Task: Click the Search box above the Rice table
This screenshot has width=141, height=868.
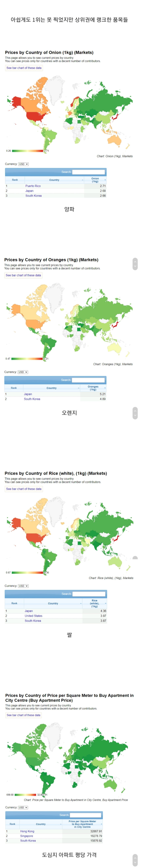Action: (x=89, y=594)
